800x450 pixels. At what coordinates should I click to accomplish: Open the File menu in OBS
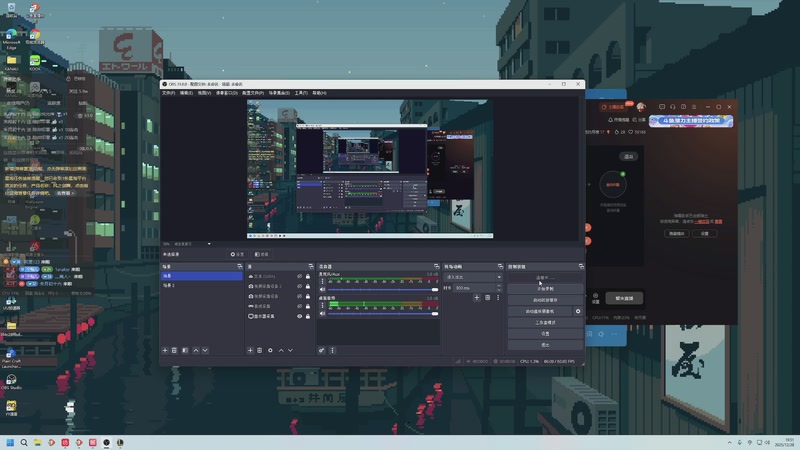click(168, 93)
